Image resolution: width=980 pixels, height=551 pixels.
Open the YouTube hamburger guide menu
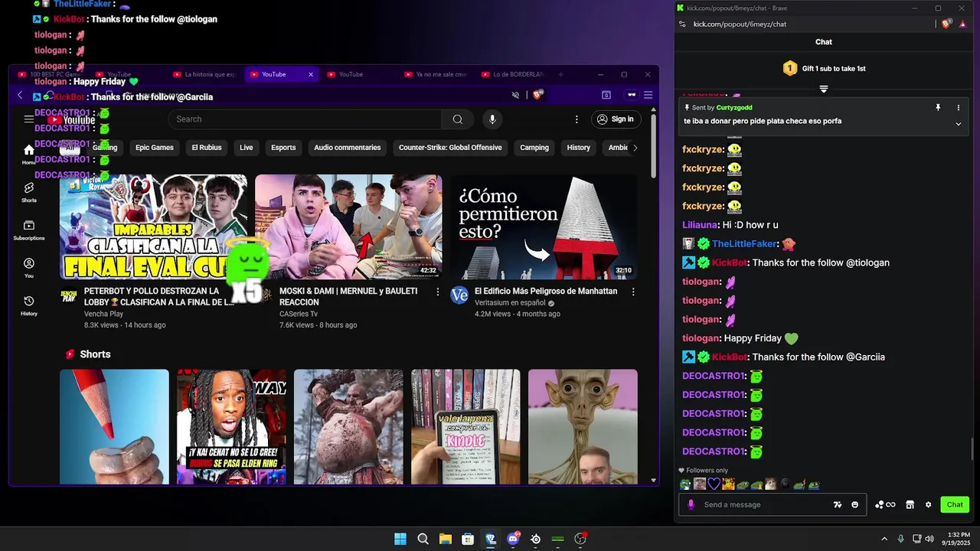click(x=28, y=119)
